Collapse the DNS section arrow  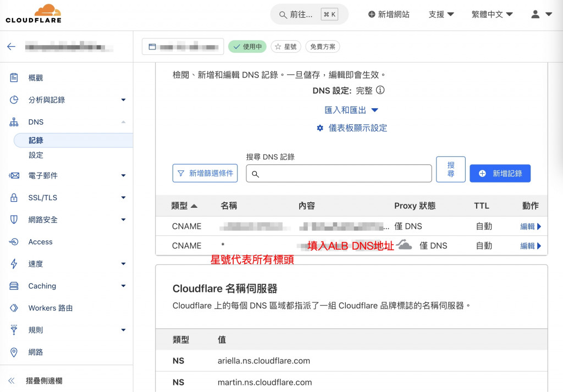tap(123, 122)
